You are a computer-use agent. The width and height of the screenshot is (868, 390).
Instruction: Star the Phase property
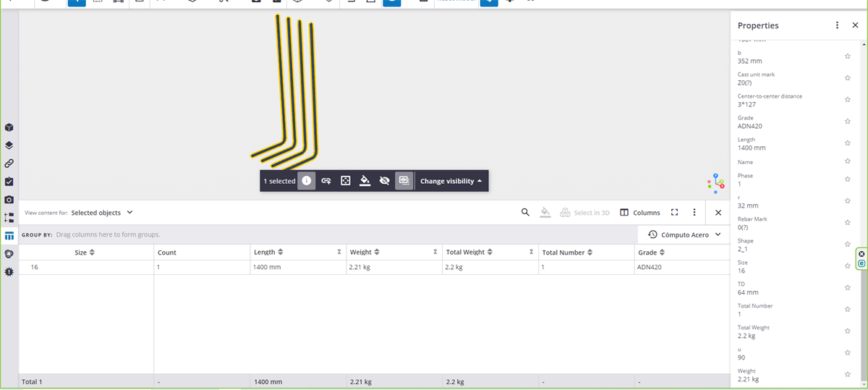848,179
